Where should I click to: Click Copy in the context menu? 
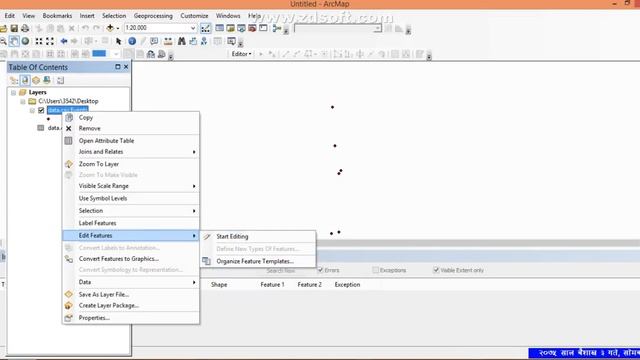tap(131, 118)
